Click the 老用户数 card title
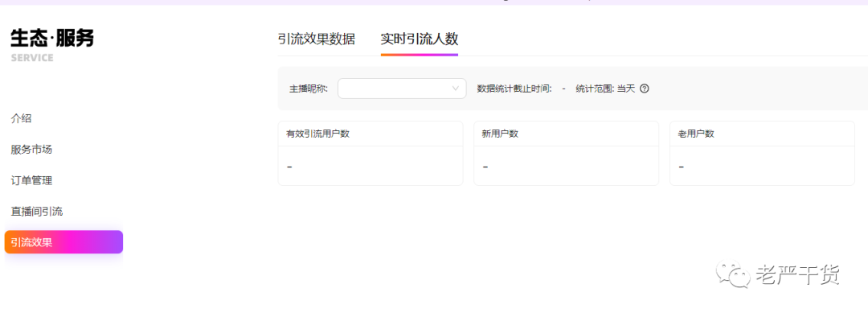The height and width of the screenshot is (313, 868). [x=696, y=134]
